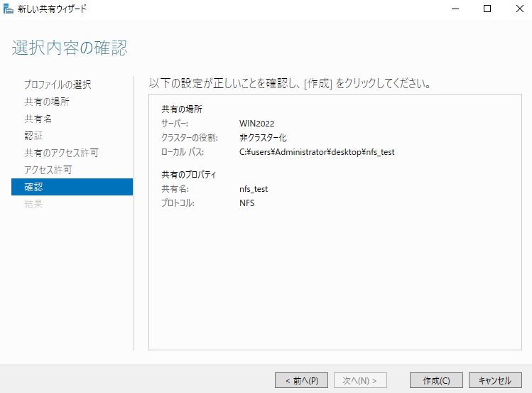The image size is (532, 393).
Task: Click the wizard icon in the title bar
Action: pyautogui.click(x=9, y=9)
